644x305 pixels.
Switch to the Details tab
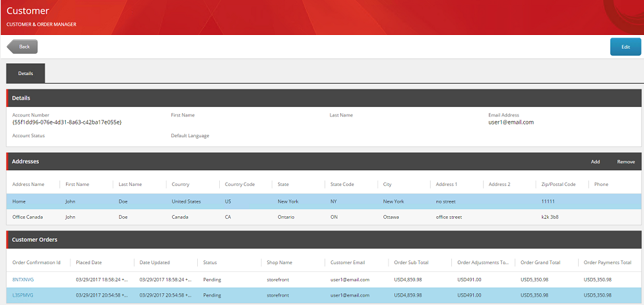tap(26, 74)
